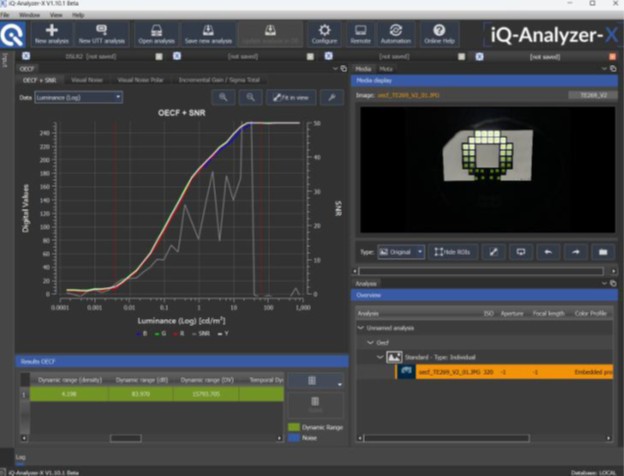
Task: Open the Data Luminance (Log) dropdown
Action: click(78, 97)
